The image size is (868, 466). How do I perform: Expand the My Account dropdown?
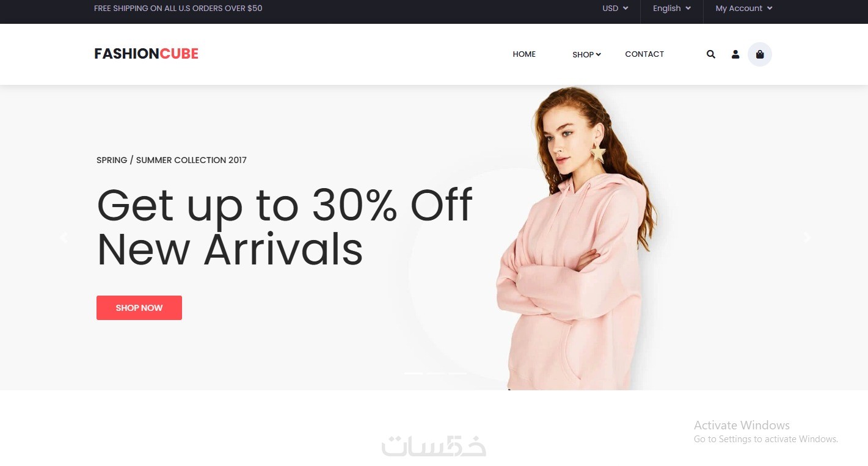(x=743, y=9)
